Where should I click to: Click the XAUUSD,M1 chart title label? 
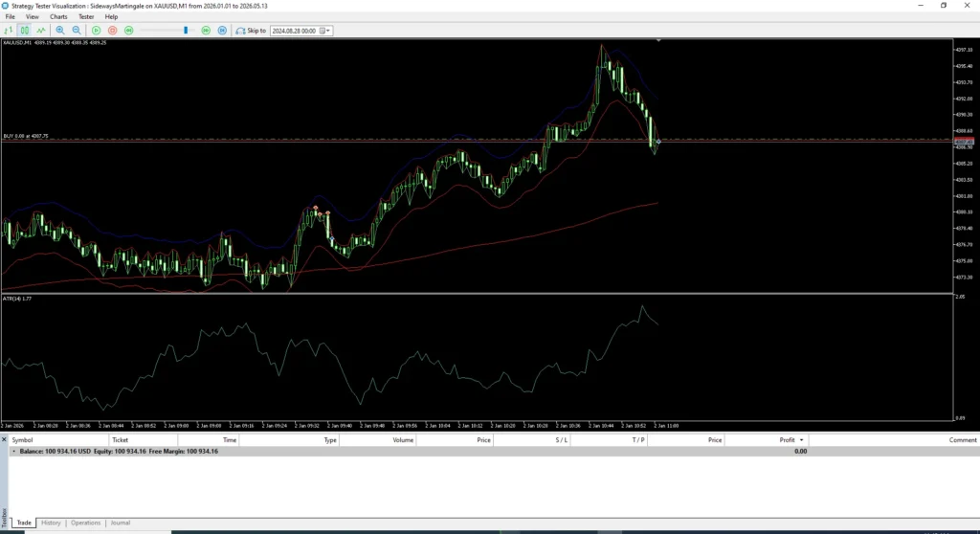55,42
